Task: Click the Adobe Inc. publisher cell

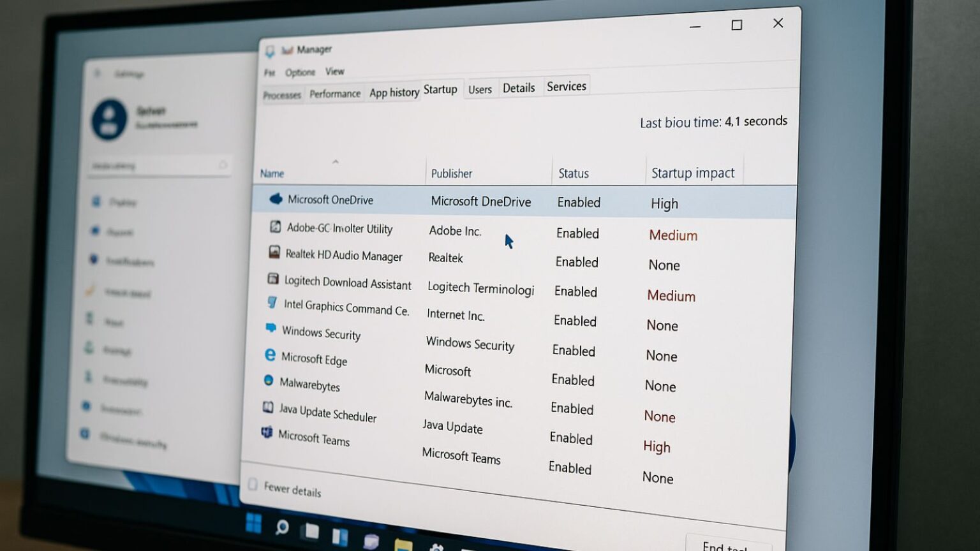Action: click(x=455, y=231)
